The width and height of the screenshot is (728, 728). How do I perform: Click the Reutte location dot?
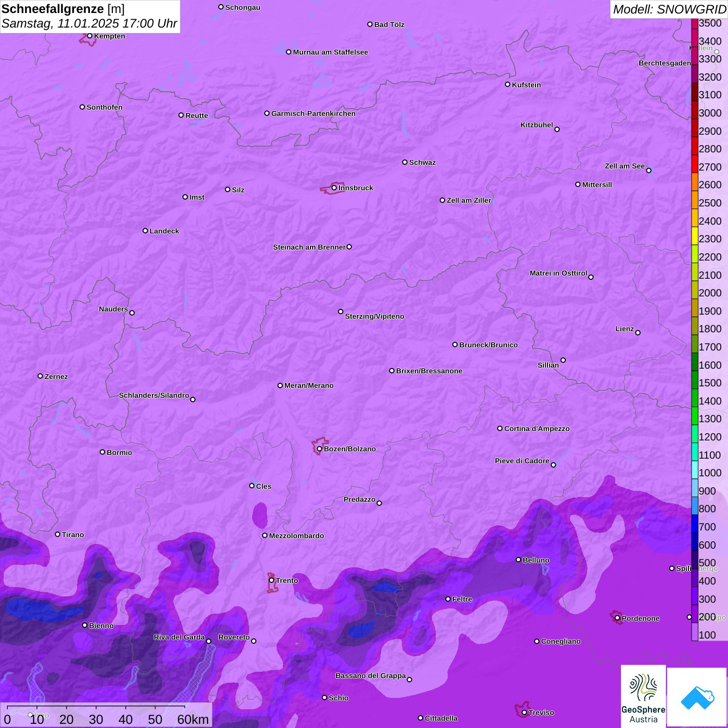point(181,115)
